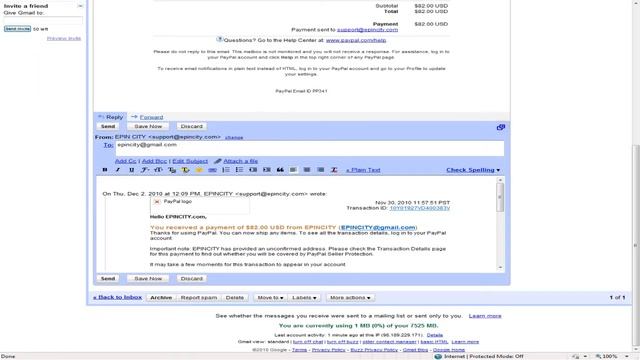
Task: Pop out the reply into a new window
Action: 501,127
